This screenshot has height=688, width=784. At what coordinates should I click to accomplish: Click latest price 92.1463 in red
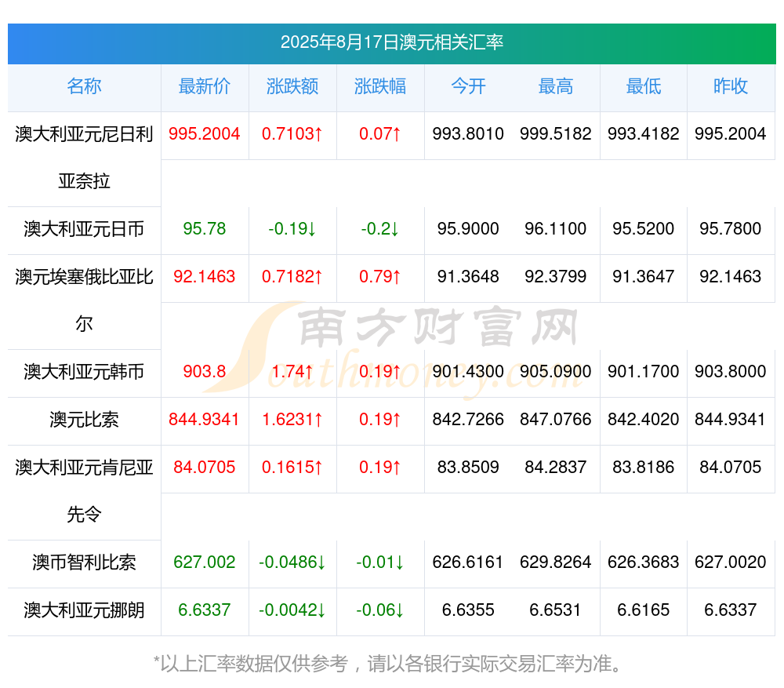(205, 277)
